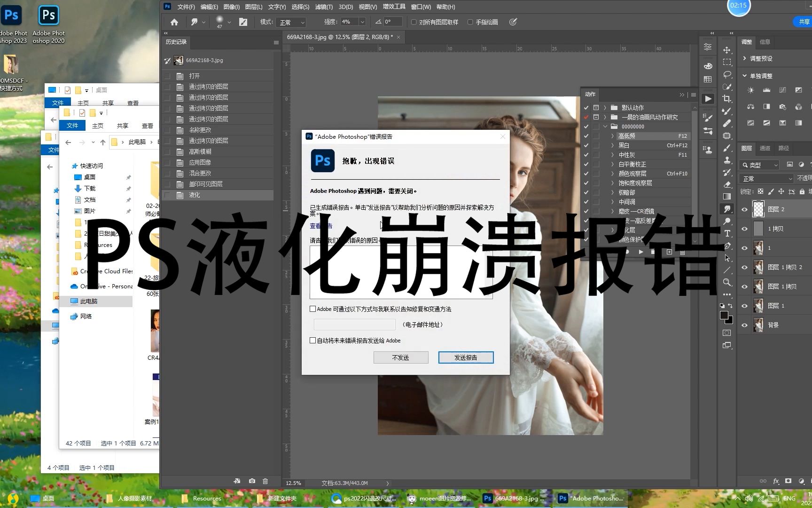Open the 模式 blending dropdown

[x=290, y=22]
